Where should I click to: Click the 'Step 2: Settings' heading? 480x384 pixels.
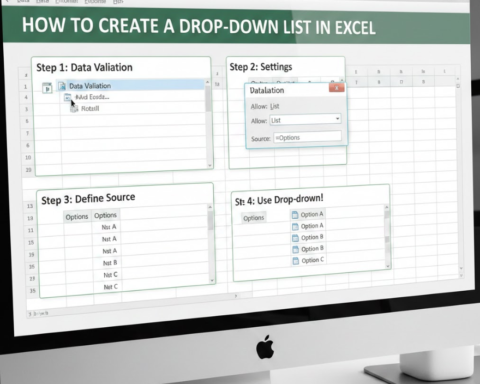[x=261, y=67]
